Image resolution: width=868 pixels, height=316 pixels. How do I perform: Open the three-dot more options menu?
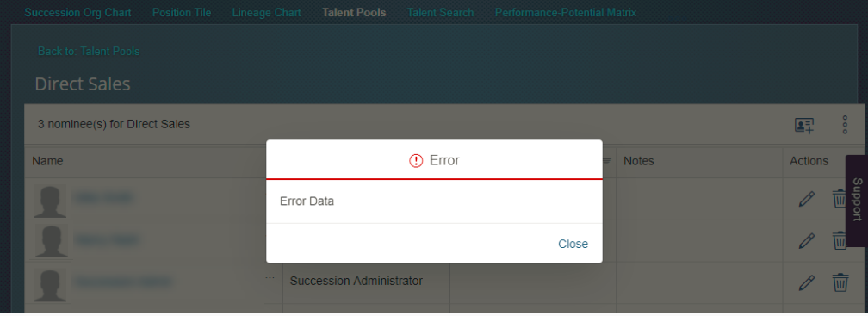click(x=845, y=125)
